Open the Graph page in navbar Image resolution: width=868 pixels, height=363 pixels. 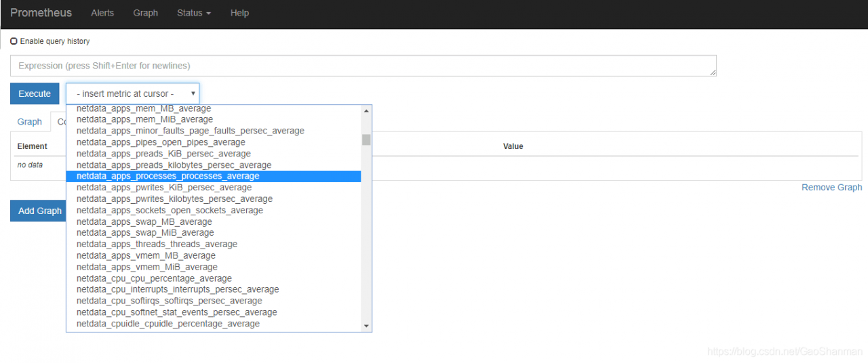click(x=145, y=13)
